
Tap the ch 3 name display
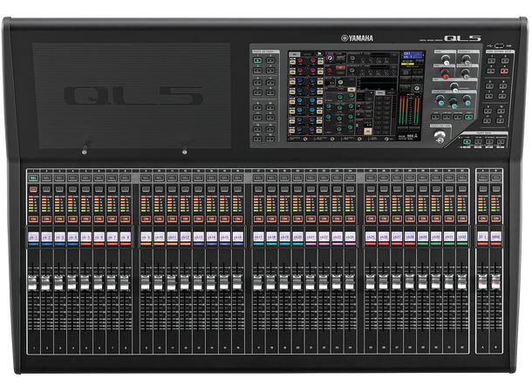pos(59,236)
